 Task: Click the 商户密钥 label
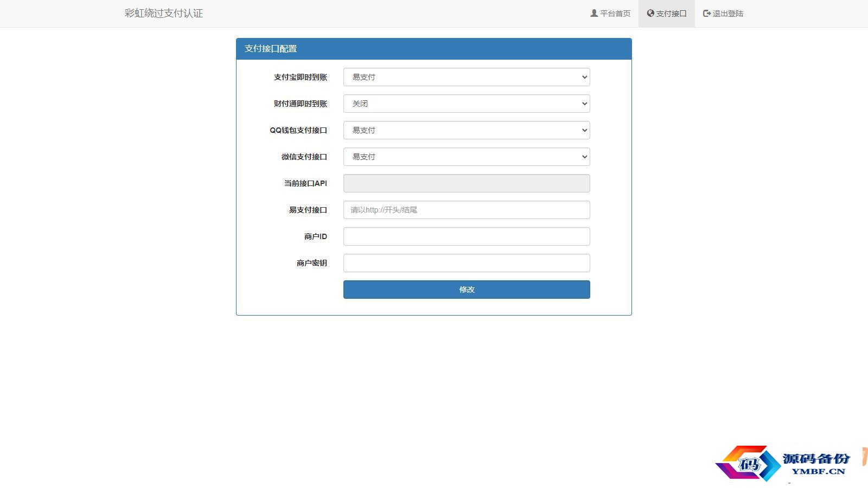click(x=312, y=263)
